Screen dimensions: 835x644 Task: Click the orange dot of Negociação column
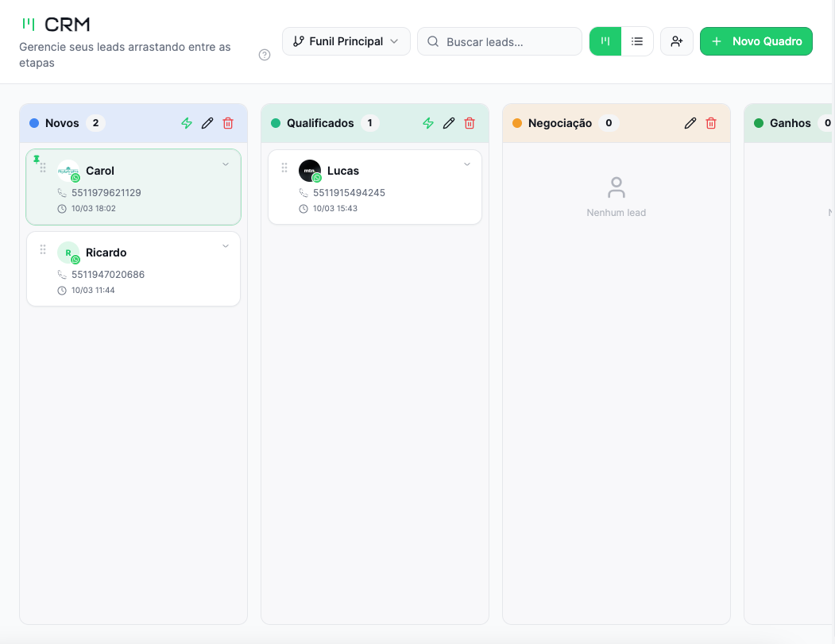point(517,123)
